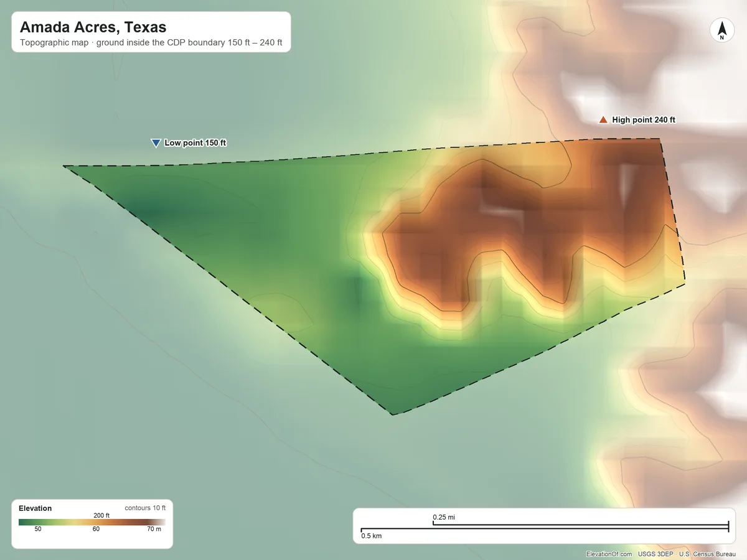Click the orange high point triangle marker
This screenshot has width=747, height=560.
click(x=603, y=119)
